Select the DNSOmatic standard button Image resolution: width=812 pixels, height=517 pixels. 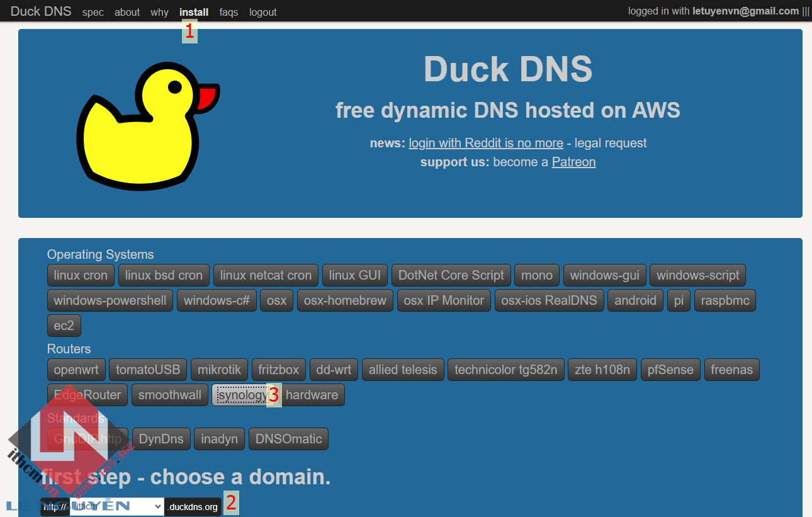pyautogui.click(x=288, y=439)
